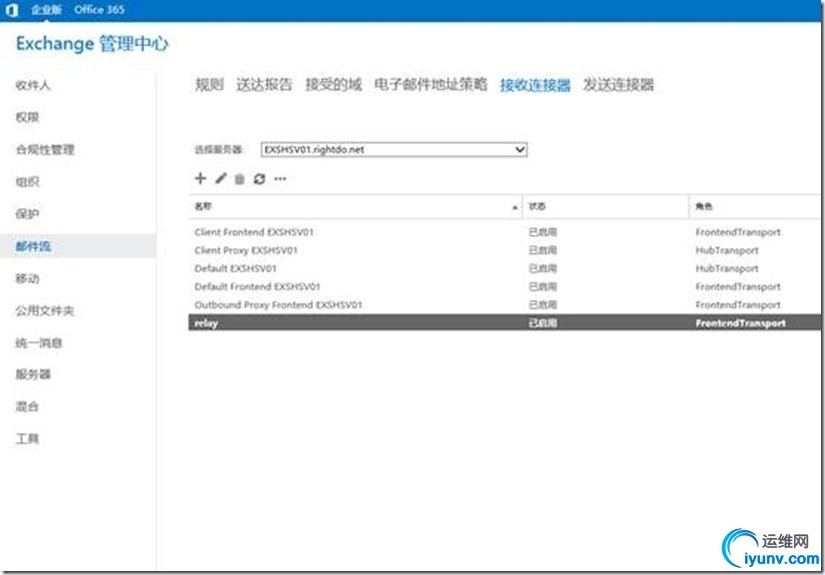Go to 公用文件夹 in the sidebar
Screen dimensions: 825x575
tap(45, 310)
